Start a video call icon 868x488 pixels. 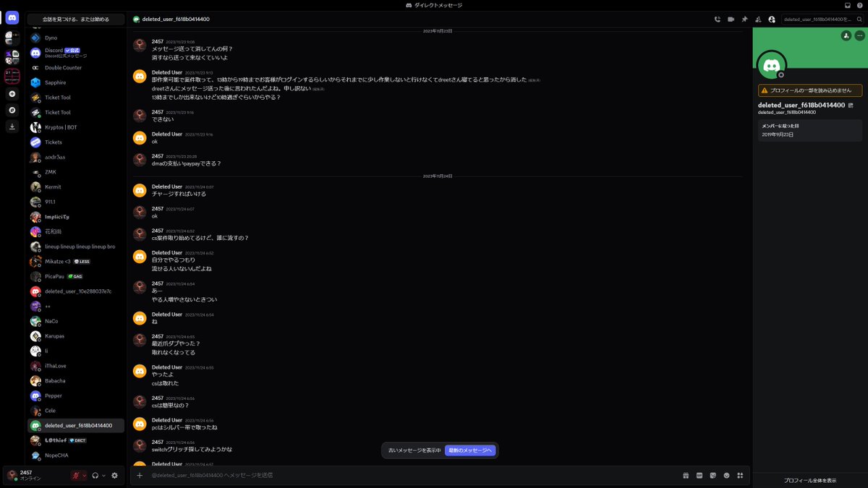tap(731, 20)
